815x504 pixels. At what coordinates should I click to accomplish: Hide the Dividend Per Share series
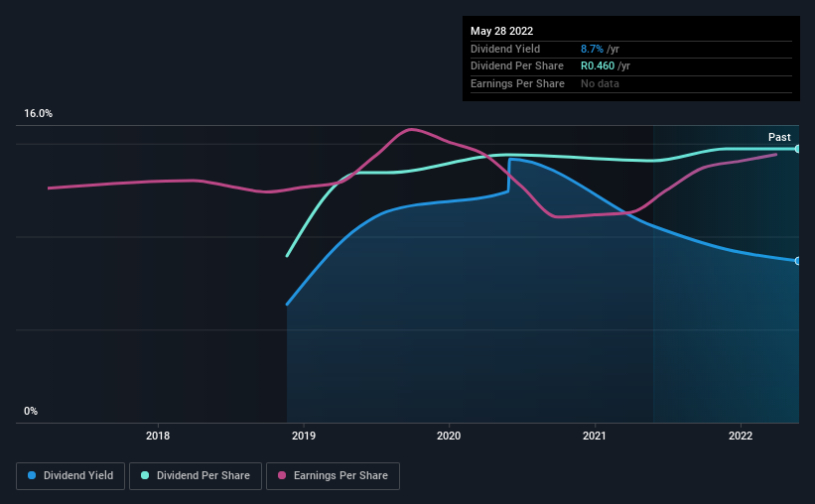point(196,475)
